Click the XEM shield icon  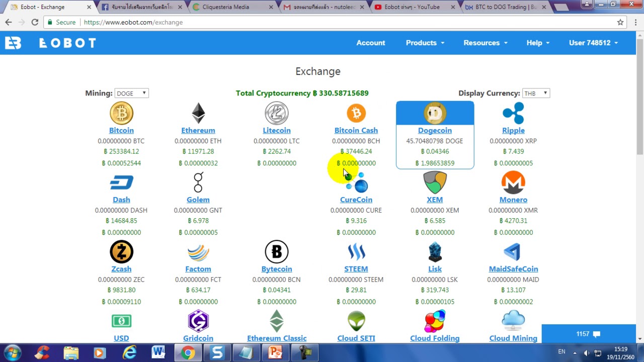(435, 183)
